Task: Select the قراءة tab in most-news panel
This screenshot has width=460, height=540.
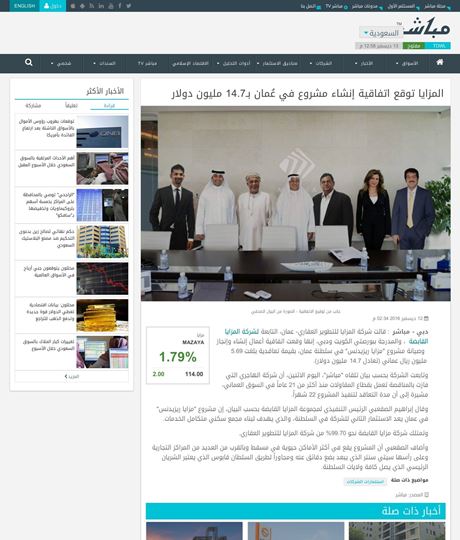Action: pyautogui.click(x=109, y=106)
